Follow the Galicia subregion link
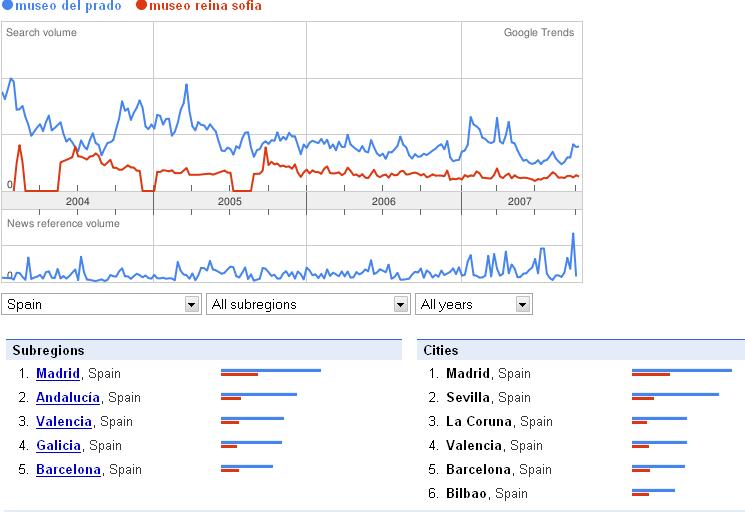 [58, 446]
